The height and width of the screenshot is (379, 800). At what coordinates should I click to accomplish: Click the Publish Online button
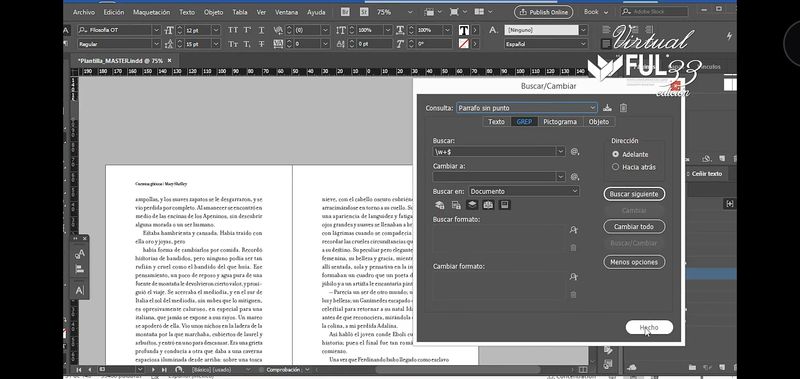(543, 12)
